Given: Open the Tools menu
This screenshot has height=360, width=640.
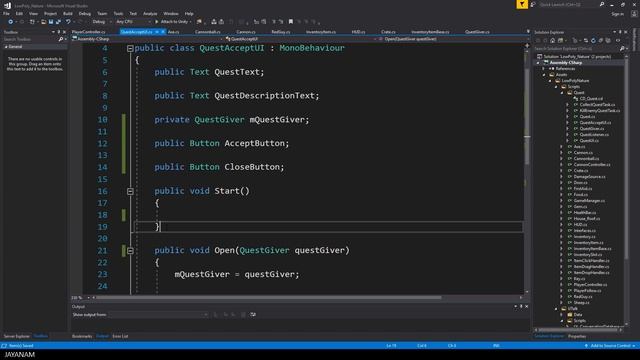Looking at the screenshot, I should point(118,13).
